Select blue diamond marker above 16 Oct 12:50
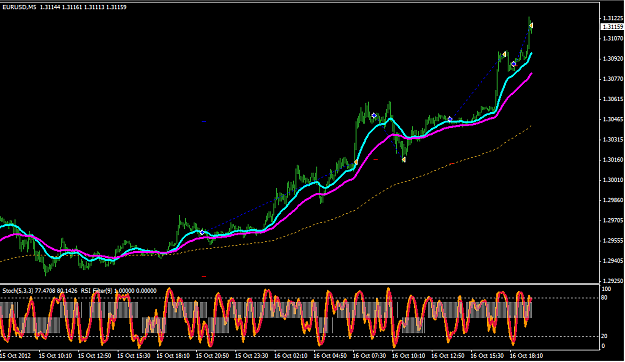This screenshot has width=625, height=362. [450, 119]
